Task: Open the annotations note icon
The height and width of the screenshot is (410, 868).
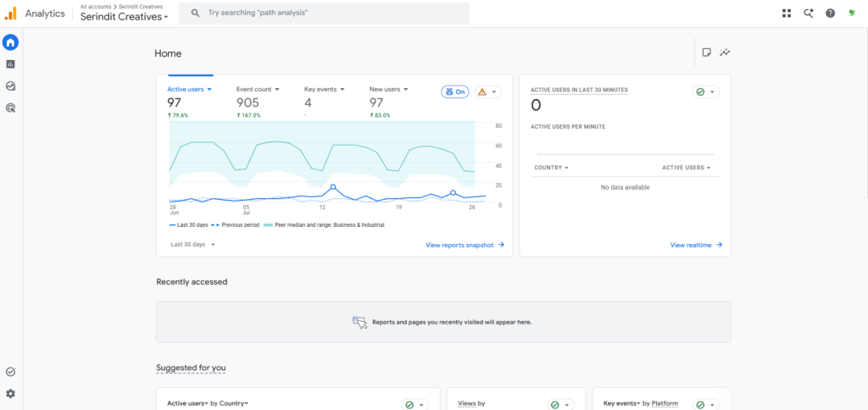Action: point(706,53)
